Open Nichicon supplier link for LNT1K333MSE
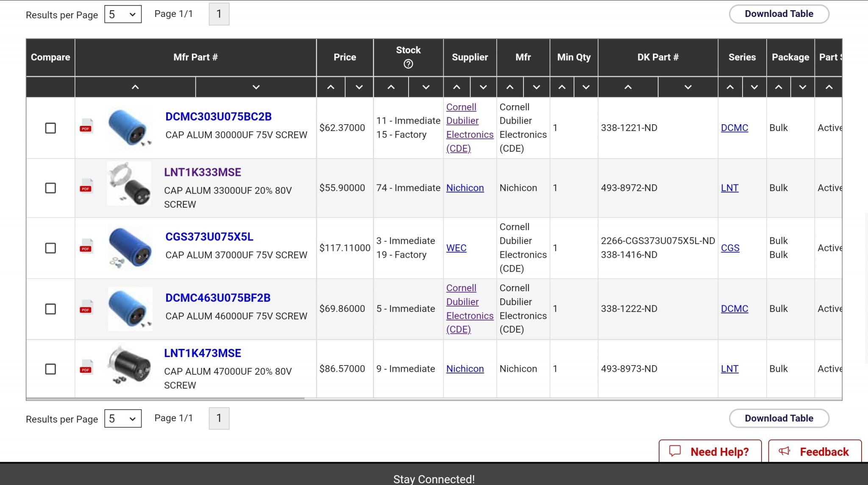This screenshot has height=485, width=868. coord(465,188)
